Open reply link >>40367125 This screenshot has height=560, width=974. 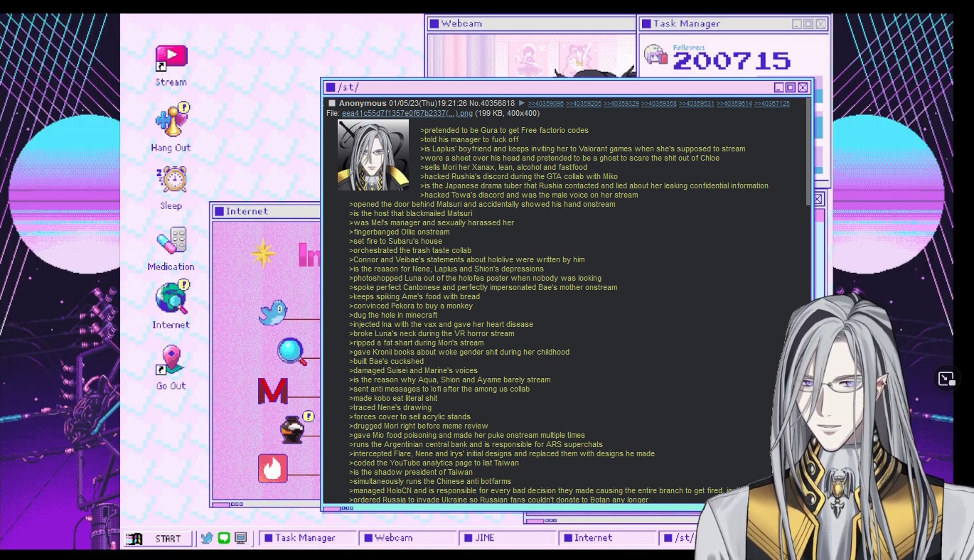point(772,104)
